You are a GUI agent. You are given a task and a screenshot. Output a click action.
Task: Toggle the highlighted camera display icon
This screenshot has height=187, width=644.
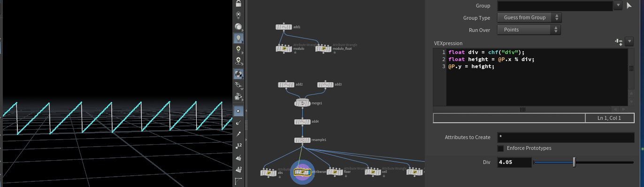[238, 74]
